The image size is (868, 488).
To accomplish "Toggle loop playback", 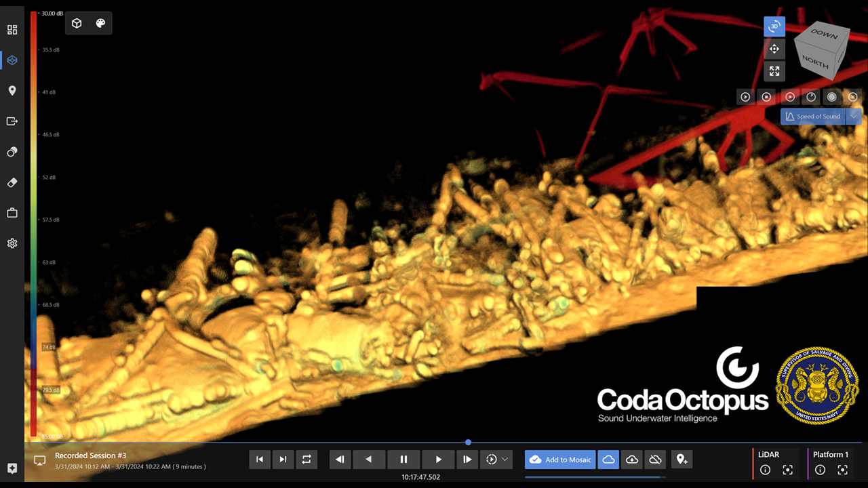I will pos(307,460).
